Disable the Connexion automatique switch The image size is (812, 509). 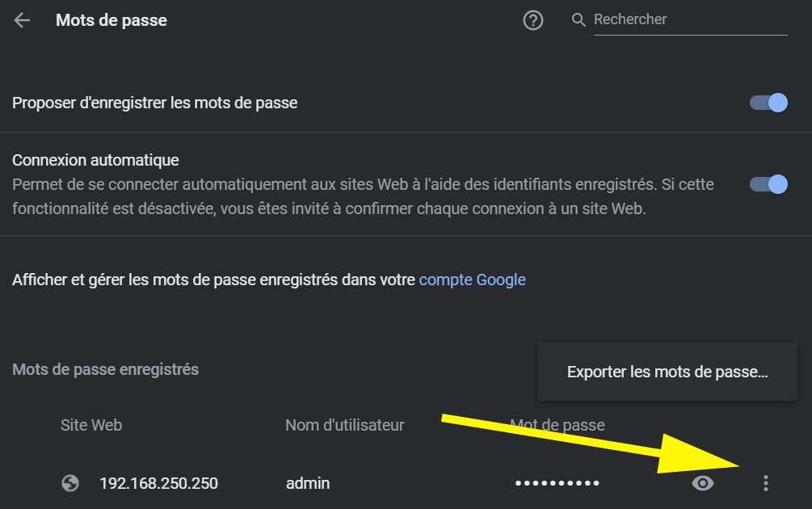pyautogui.click(x=768, y=184)
